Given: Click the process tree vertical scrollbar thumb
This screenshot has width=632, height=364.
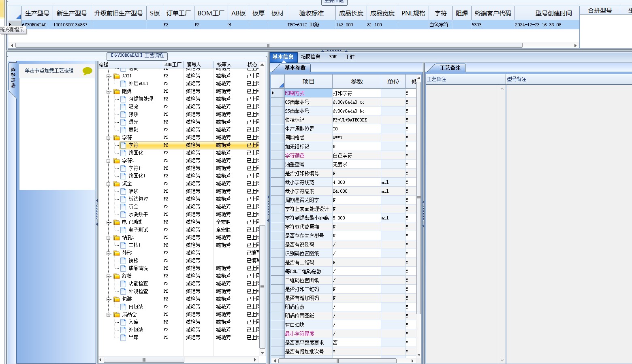Looking at the screenshot, I should (262, 287).
